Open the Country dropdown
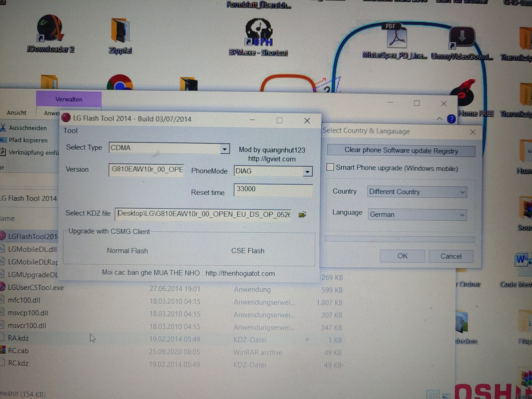This screenshot has width=532, height=399. [417, 192]
